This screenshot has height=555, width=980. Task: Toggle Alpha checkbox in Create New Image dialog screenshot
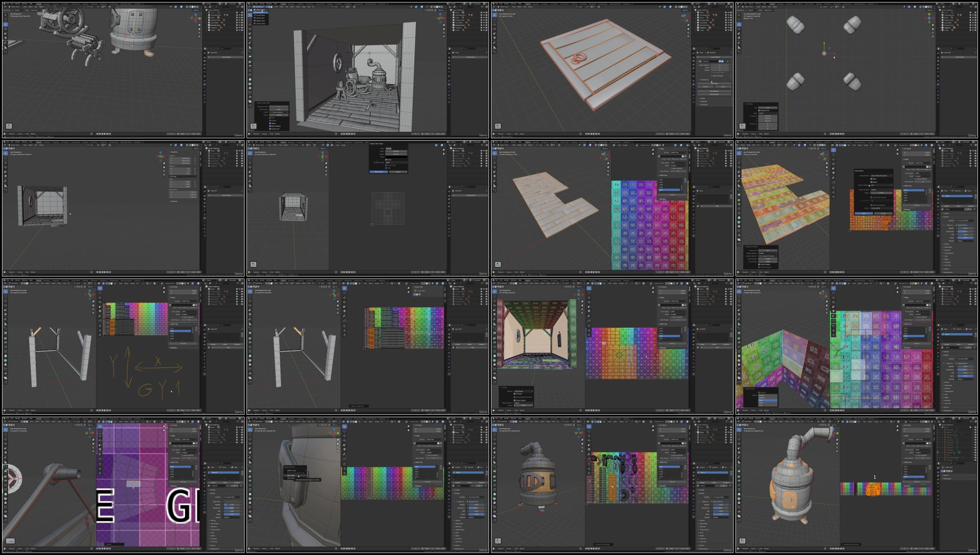[386, 160]
